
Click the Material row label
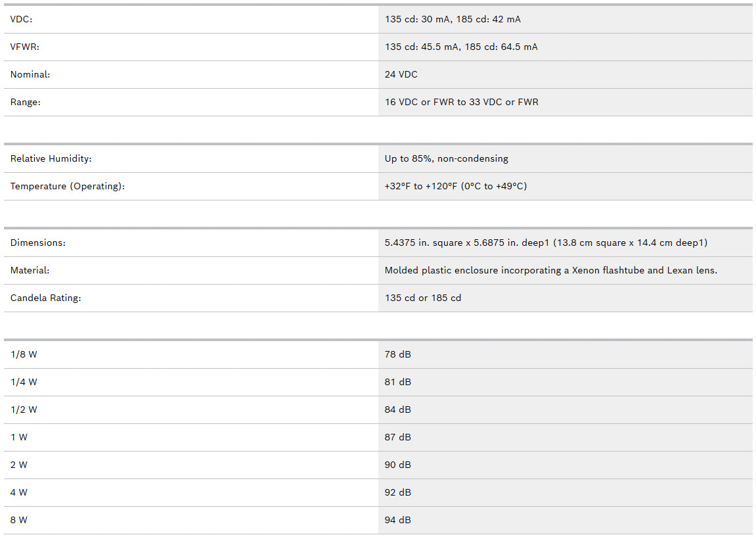30,270
